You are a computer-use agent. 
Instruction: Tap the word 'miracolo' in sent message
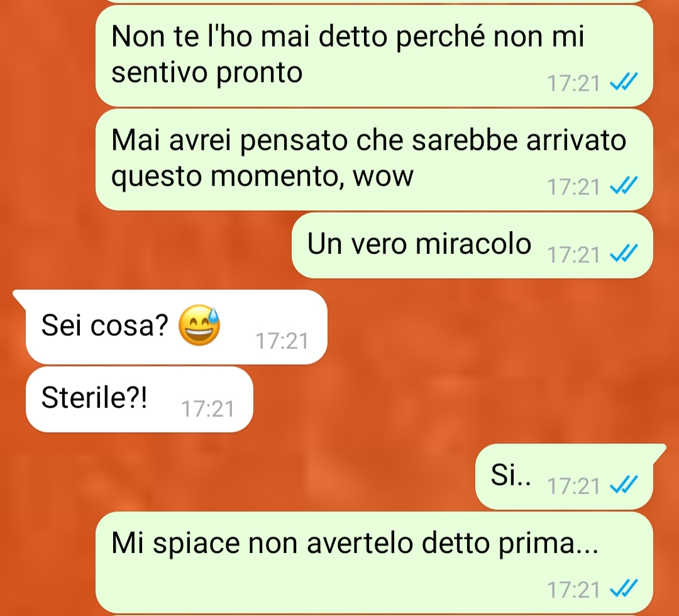[x=473, y=244]
